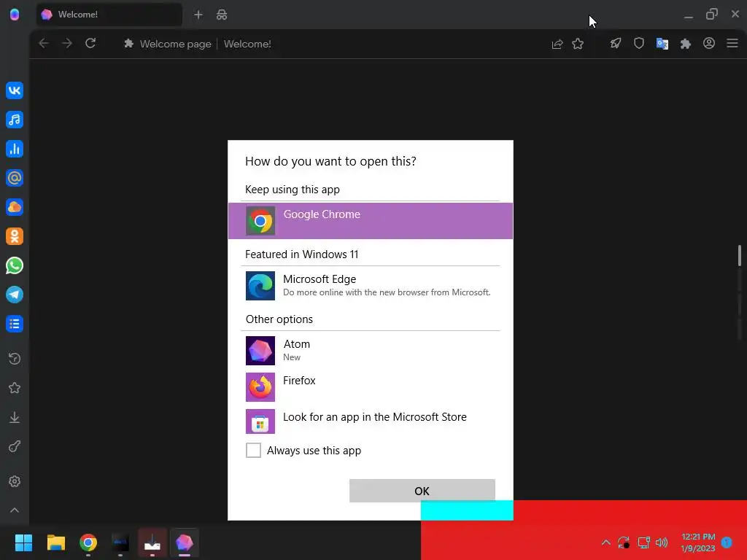Choose Microsoft Edge as the app
Image resolution: width=747 pixels, height=560 pixels.
pos(370,286)
